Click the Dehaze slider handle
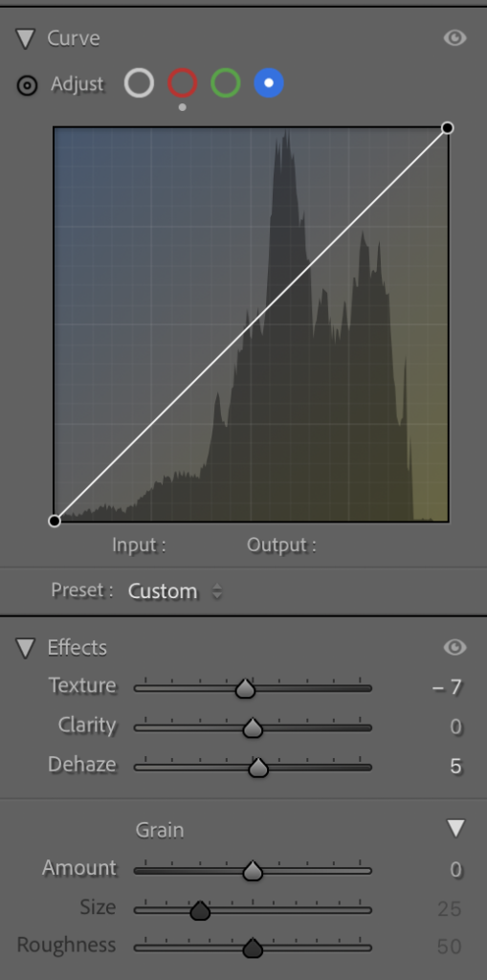This screenshot has width=487, height=980. tap(258, 768)
